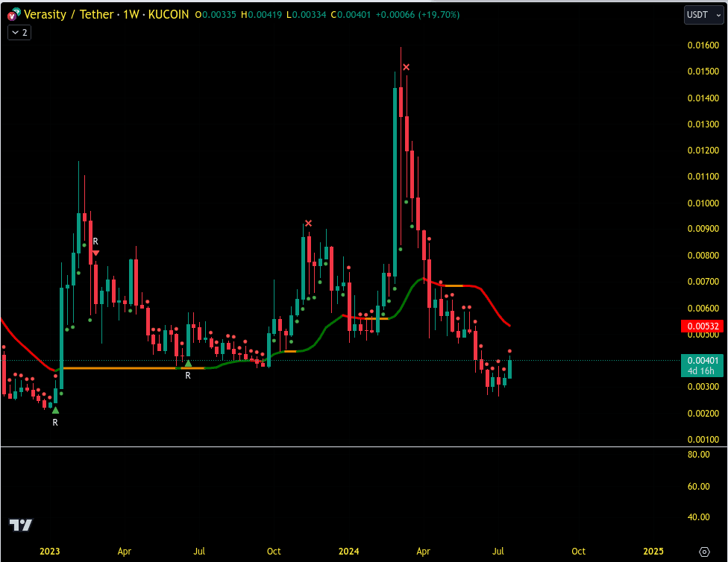The image size is (728, 562).
Task: Click the 2024 label on time axis
Action: 348,552
